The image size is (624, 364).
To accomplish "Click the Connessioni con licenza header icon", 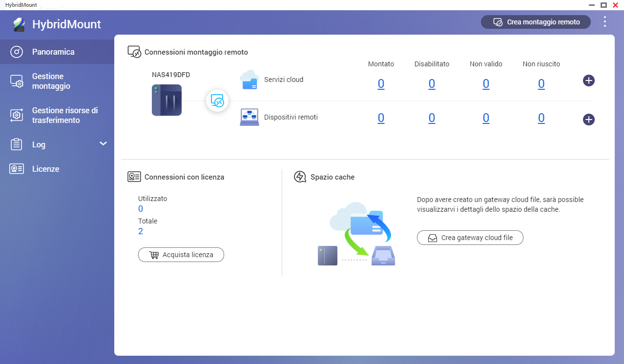I will click(134, 177).
